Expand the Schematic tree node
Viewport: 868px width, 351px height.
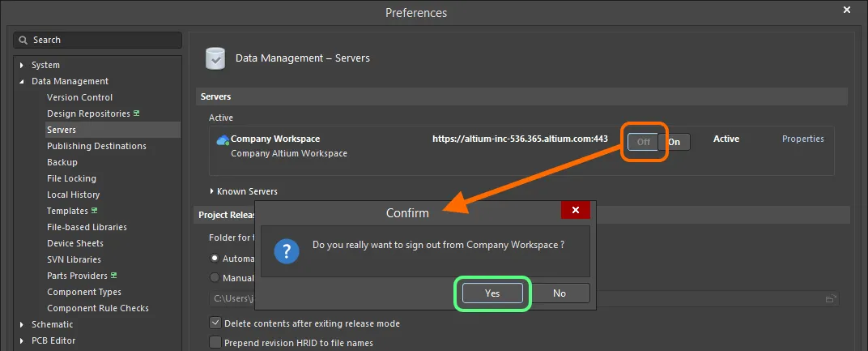(x=22, y=324)
